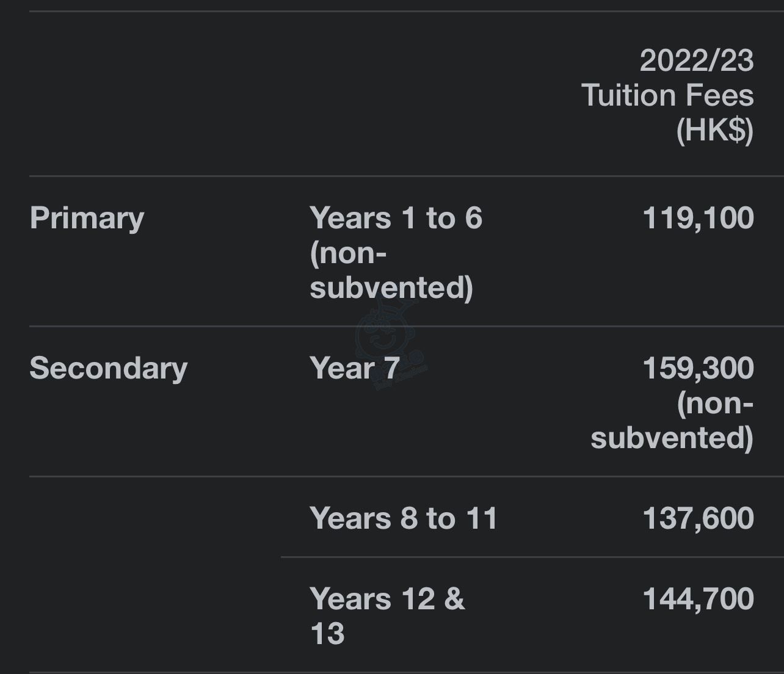Click the Year 7 cell

(354, 368)
